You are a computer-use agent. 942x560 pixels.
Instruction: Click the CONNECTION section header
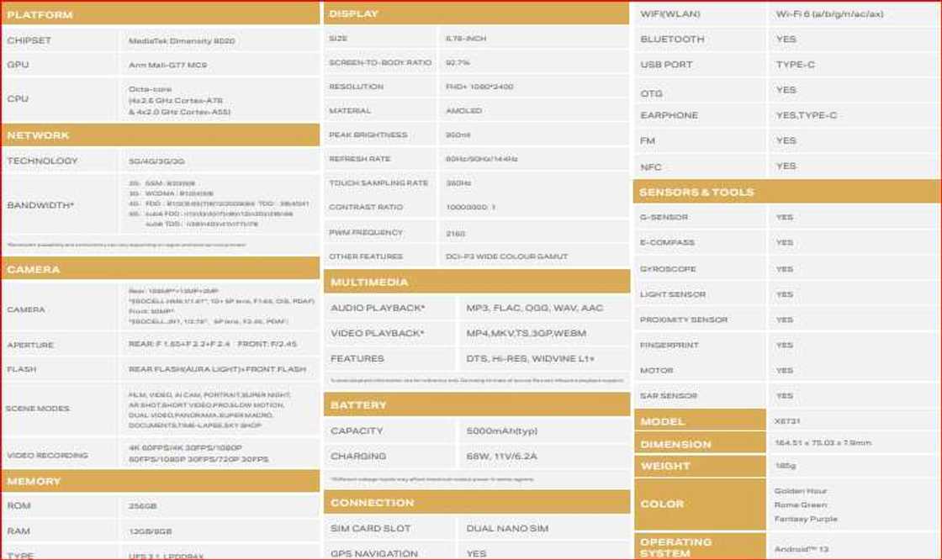[372, 503]
